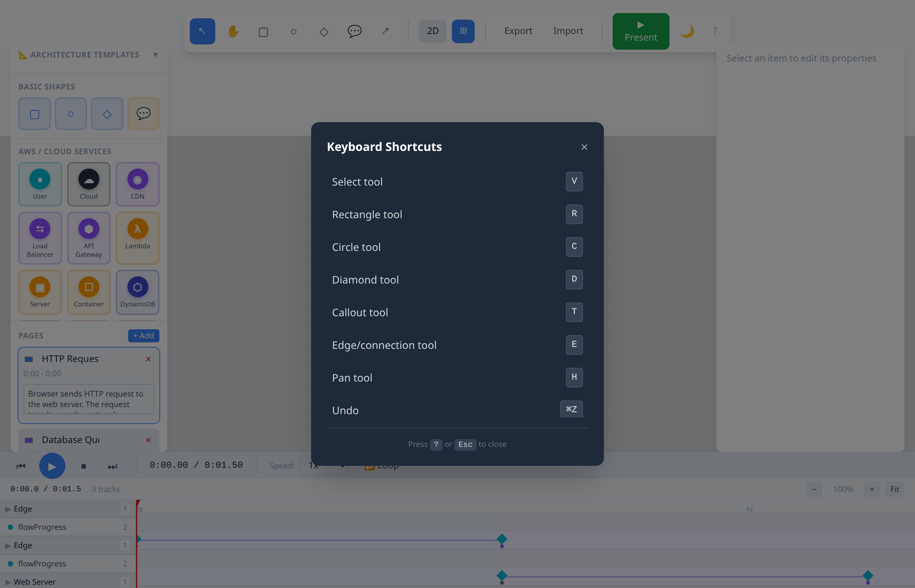
Task: Add the Server icon
Action: tap(40, 292)
